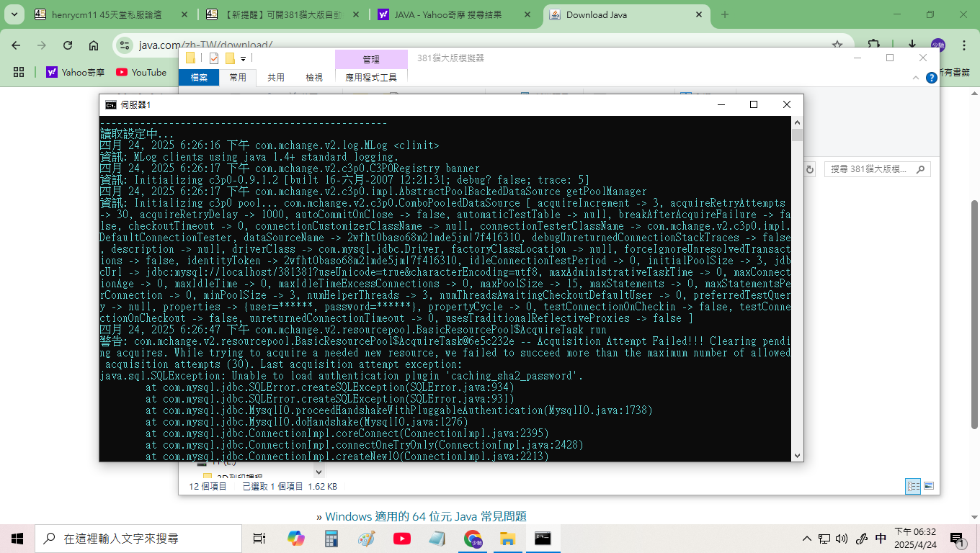Viewport: 980px width, 553px height.
Task: Open the 檢視 ribbon tab in File Explorer
Action: click(x=314, y=77)
